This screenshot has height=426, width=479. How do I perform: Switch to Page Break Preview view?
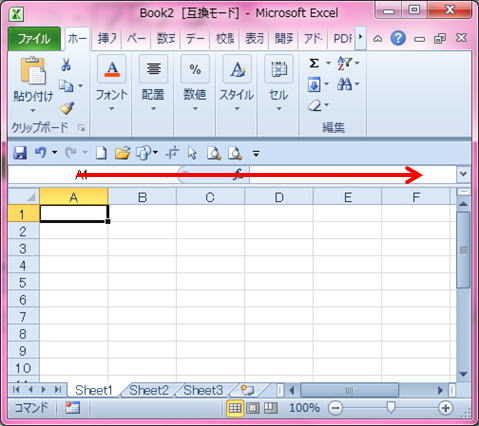[270, 408]
